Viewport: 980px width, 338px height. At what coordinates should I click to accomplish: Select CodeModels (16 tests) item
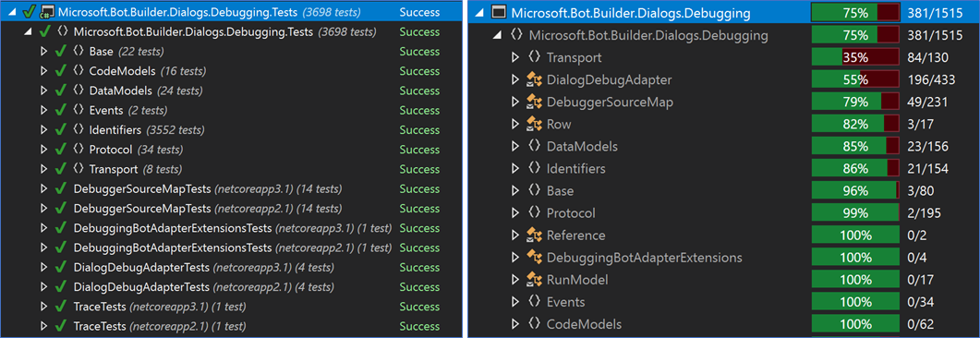point(148,71)
